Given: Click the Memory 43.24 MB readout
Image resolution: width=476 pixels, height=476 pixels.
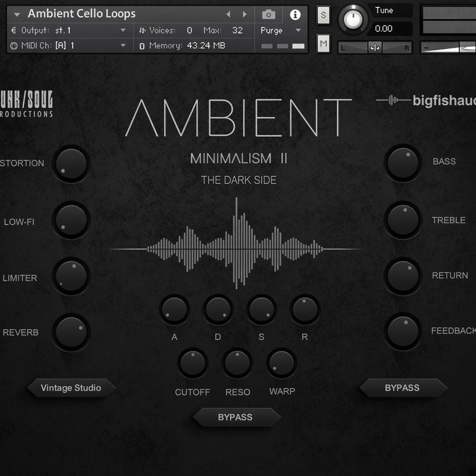Looking at the screenshot, I should pyautogui.click(x=206, y=46).
